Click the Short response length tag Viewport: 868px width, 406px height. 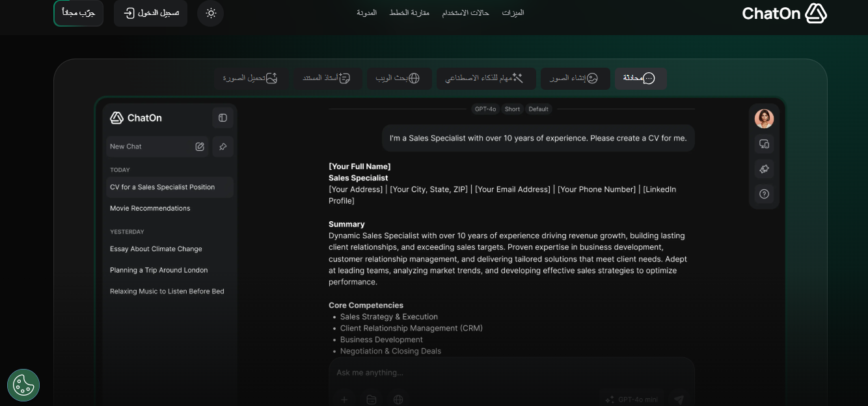(512, 109)
